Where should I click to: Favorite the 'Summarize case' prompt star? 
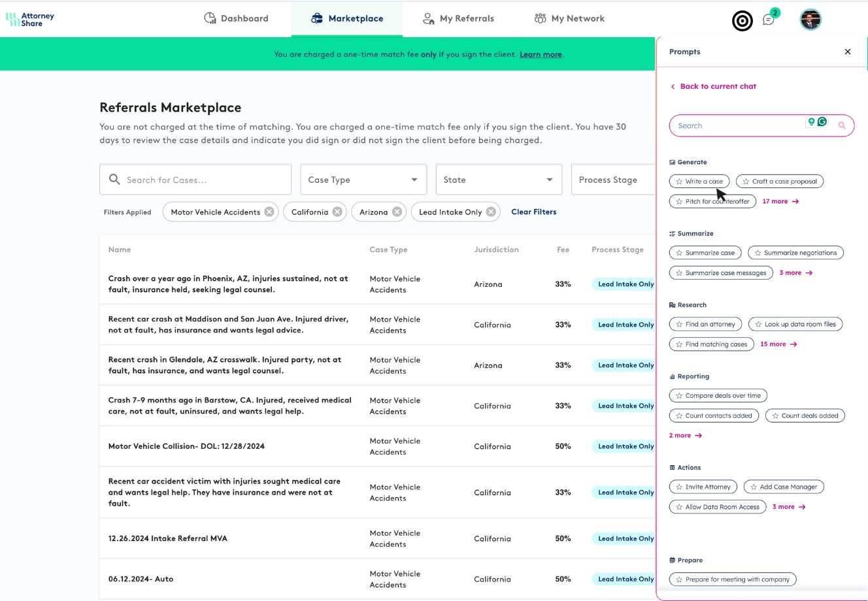[679, 253]
